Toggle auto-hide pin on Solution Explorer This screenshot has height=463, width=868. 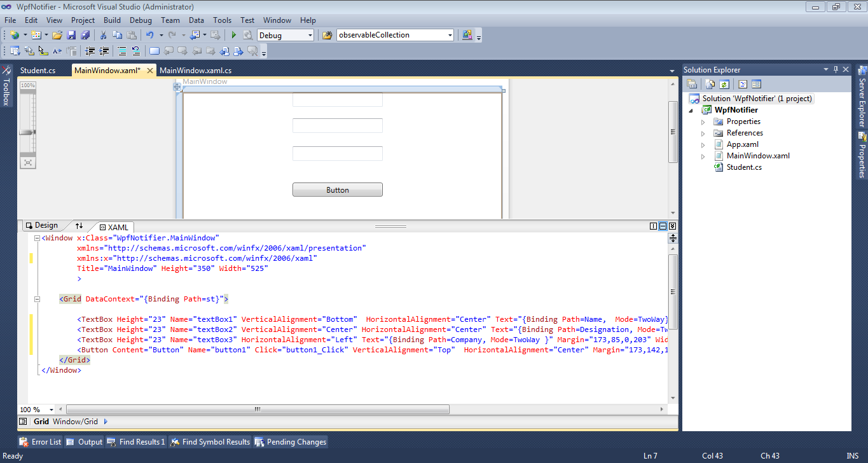(836, 69)
